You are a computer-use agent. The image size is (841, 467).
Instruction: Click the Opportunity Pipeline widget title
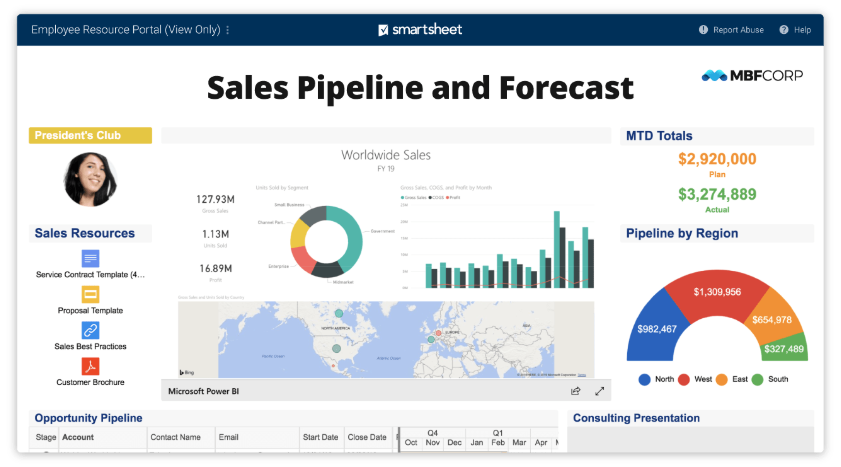[88, 418]
